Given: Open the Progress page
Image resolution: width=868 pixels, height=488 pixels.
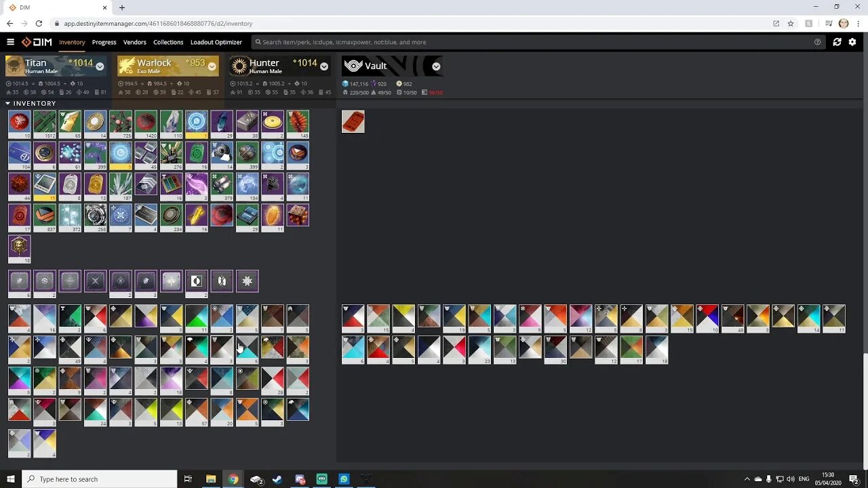Looking at the screenshot, I should (104, 42).
